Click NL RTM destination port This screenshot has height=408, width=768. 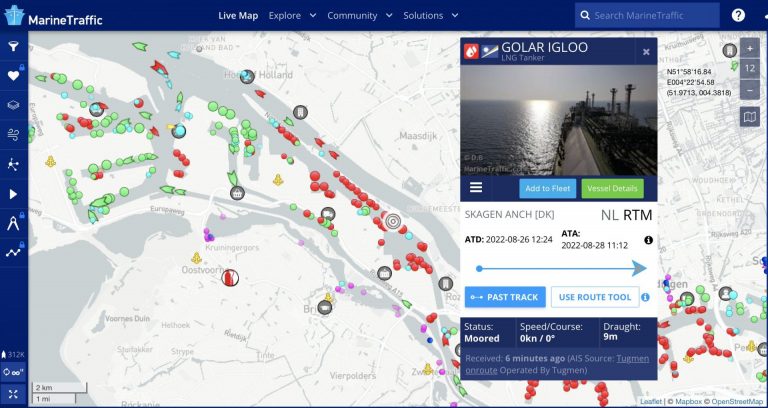pos(626,215)
